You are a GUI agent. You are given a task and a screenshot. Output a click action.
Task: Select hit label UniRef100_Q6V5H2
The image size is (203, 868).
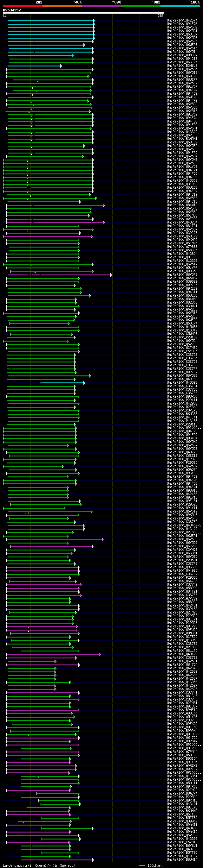[x=182, y=27]
